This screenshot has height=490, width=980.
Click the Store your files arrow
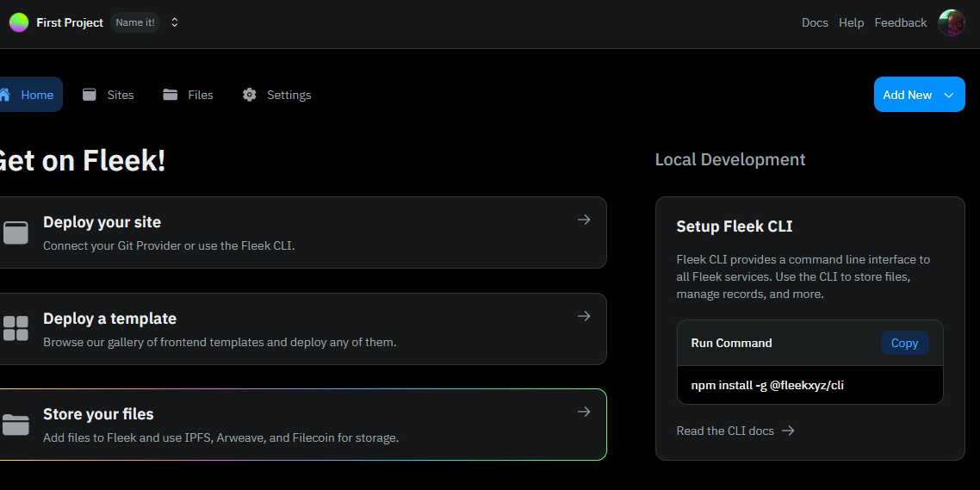pyautogui.click(x=584, y=412)
